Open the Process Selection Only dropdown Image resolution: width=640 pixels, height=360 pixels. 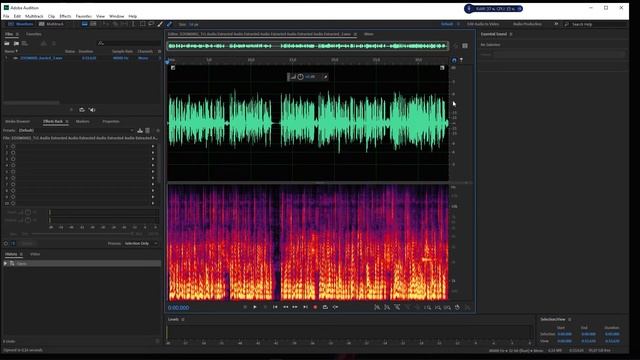click(x=141, y=243)
